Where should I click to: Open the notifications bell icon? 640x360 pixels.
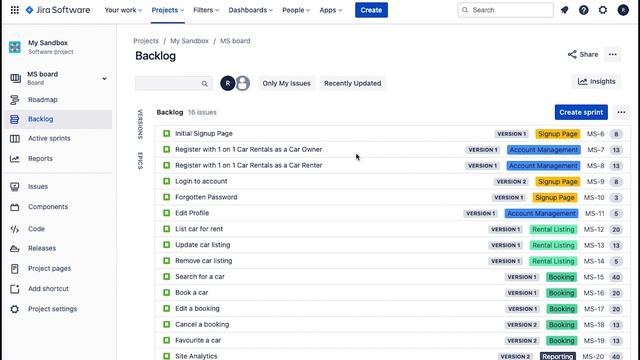coord(564,10)
